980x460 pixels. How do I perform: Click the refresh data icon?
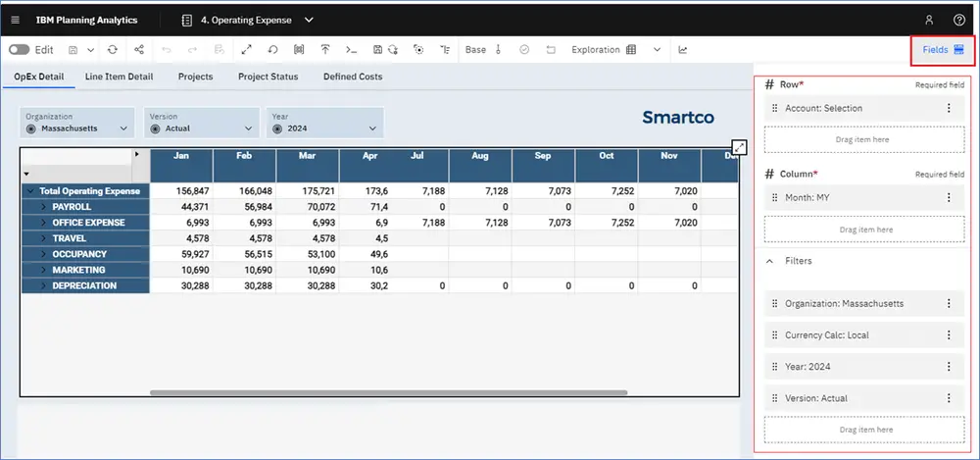[x=113, y=49]
